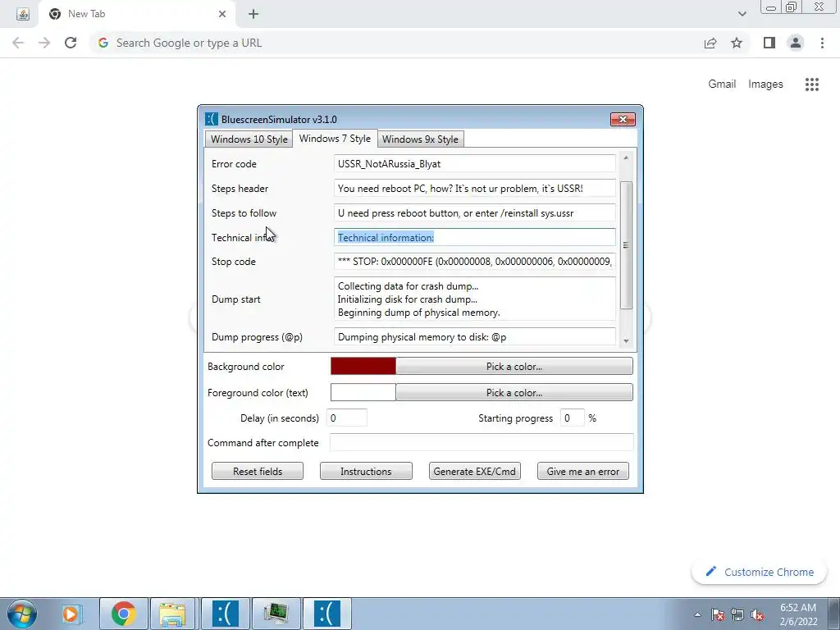Bookmark this tab with the star icon
Image resolution: width=840 pixels, height=630 pixels.
click(737, 43)
